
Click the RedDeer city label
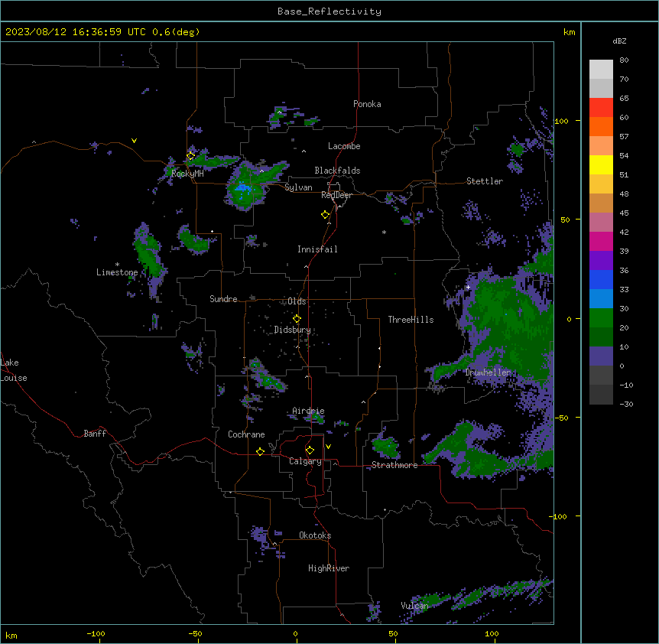[x=336, y=195]
